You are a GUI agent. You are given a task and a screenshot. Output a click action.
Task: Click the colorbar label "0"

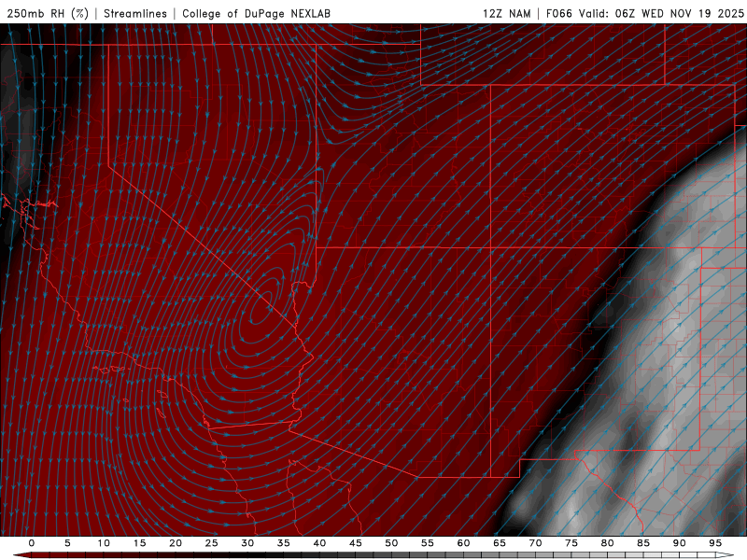32,543
